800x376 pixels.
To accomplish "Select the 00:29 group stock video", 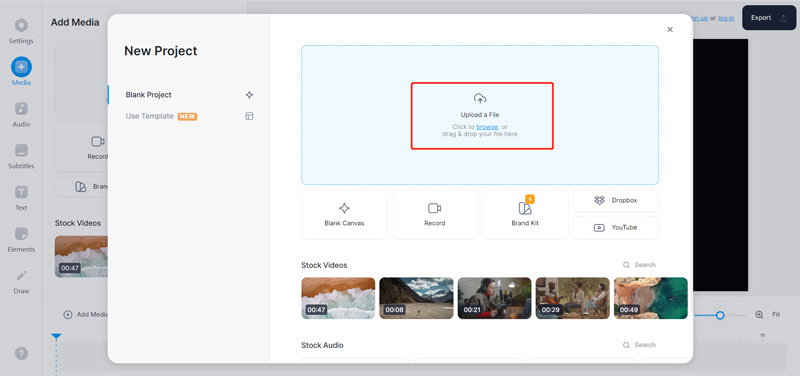I will pos(572,298).
